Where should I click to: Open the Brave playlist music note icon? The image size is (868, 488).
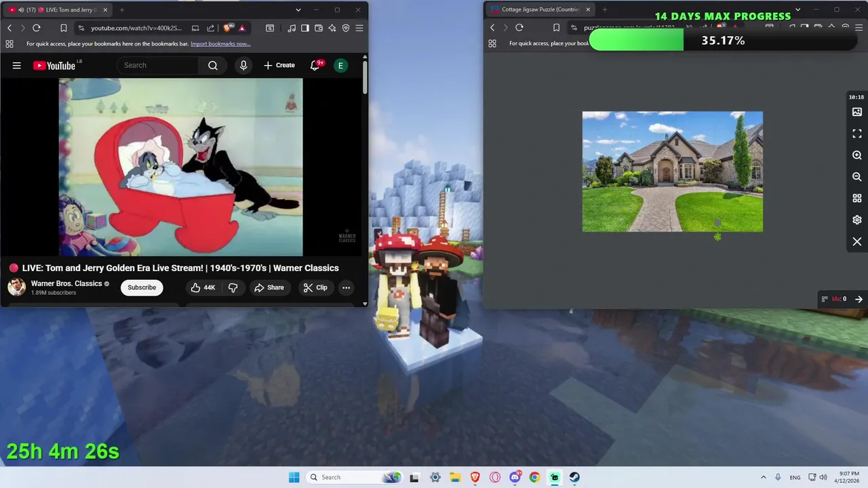click(292, 28)
